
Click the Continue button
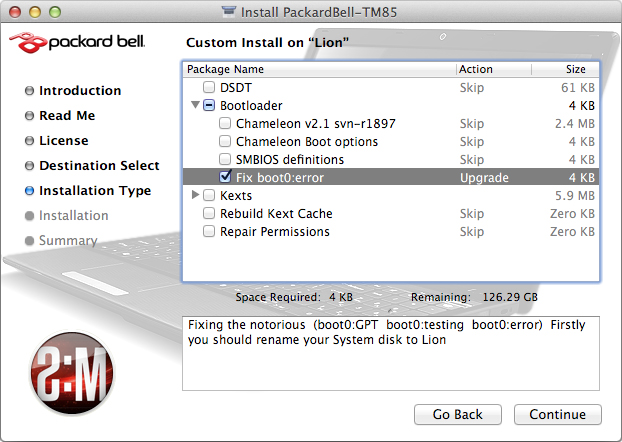[557, 414]
